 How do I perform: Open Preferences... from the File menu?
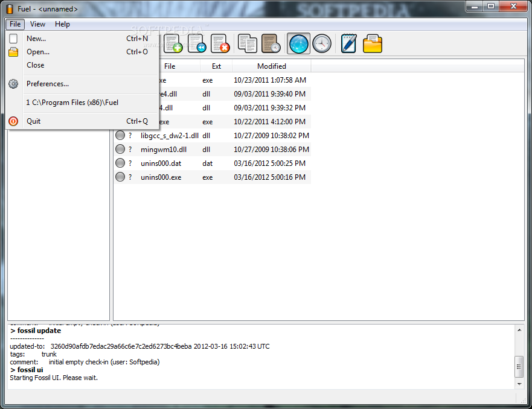[x=83, y=84]
